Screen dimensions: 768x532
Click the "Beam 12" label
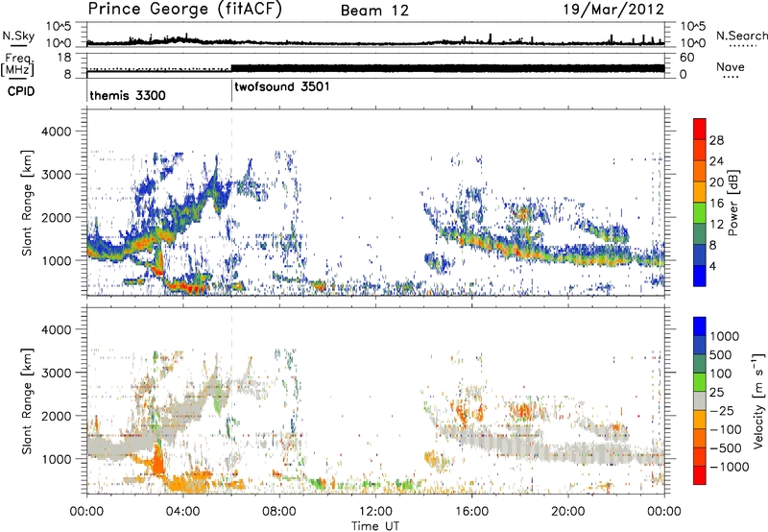pos(374,11)
